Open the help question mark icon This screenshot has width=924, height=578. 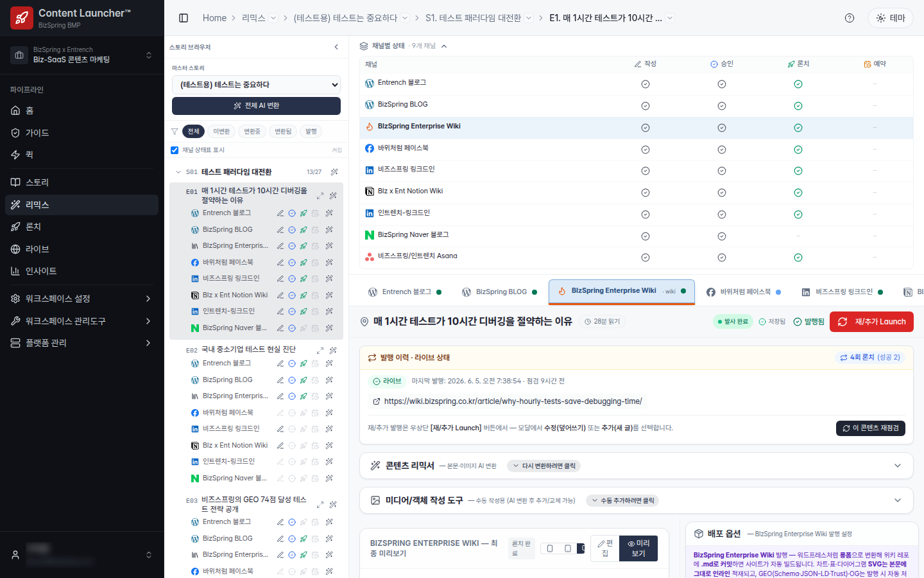[x=850, y=18]
